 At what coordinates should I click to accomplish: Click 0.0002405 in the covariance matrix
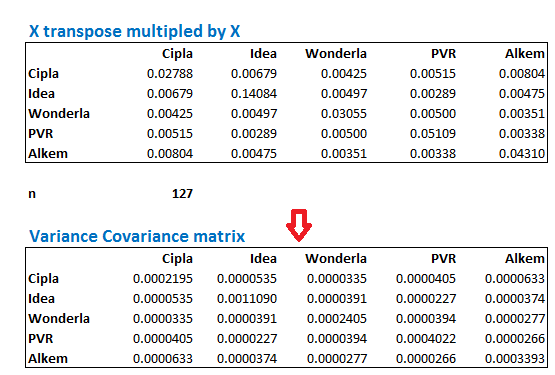click(x=337, y=319)
